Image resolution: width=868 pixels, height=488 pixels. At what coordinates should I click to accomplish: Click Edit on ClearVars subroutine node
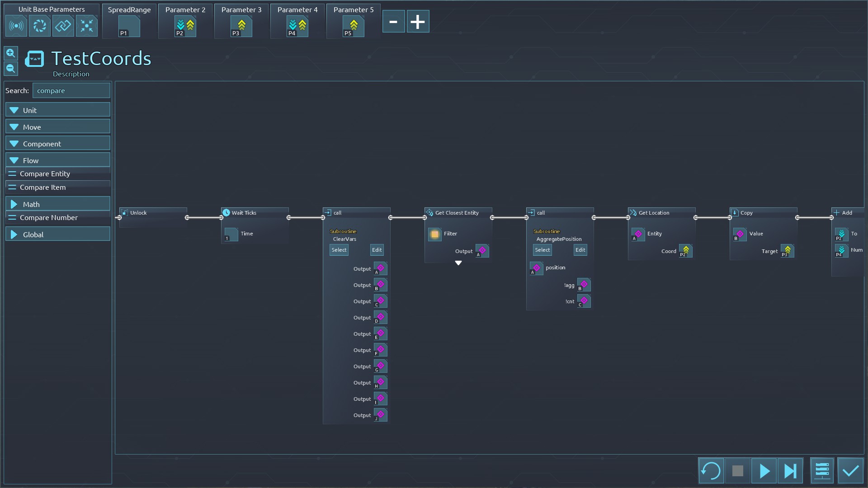pyautogui.click(x=377, y=250)
